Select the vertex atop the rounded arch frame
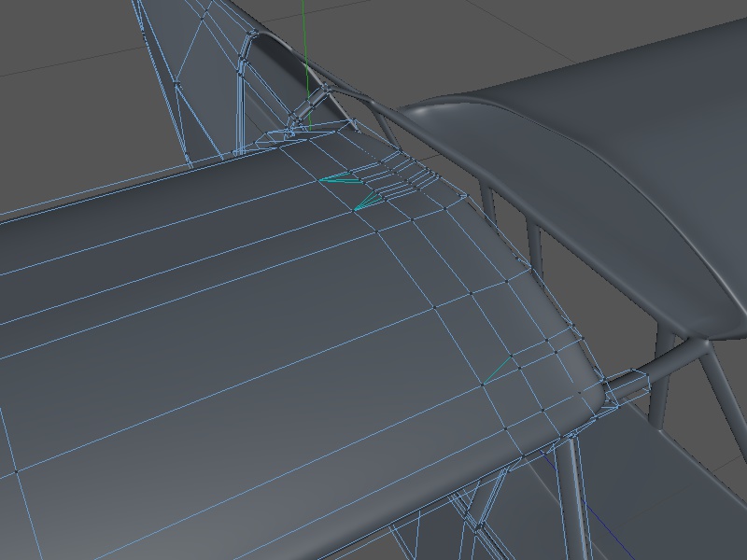The width and height of the screenshot is (747, 560). (x=254, y=34)
